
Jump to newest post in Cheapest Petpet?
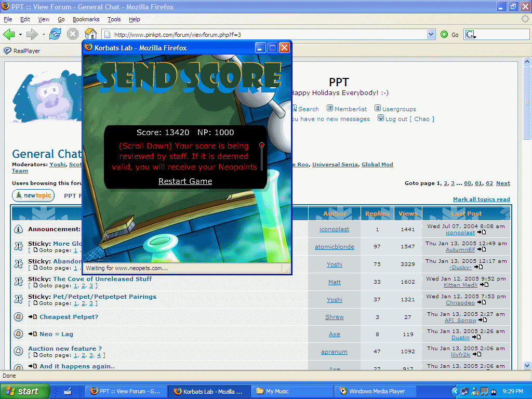tap(33, 316)
